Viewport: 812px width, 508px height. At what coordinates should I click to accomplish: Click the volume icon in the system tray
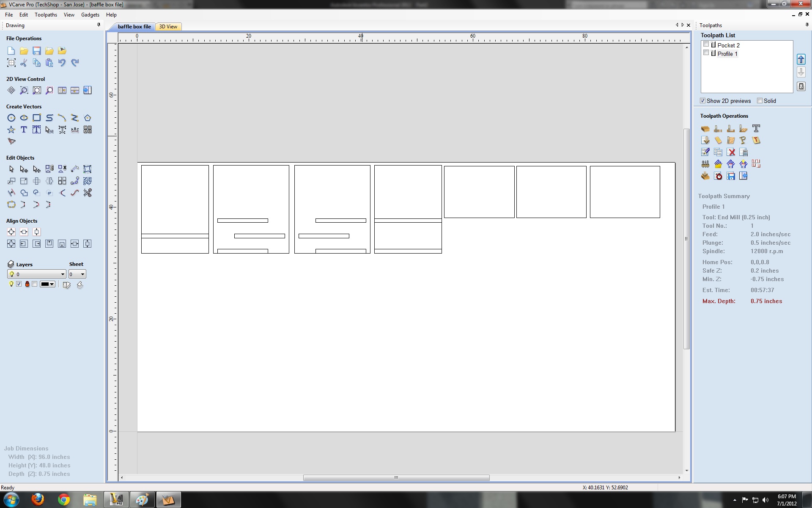(x=765, y=500)
